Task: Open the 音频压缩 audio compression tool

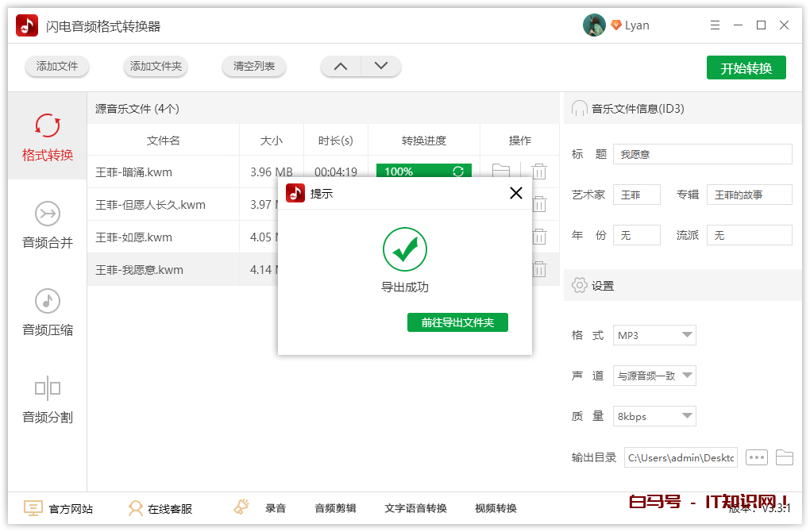Action: click(x=48, y=302)
